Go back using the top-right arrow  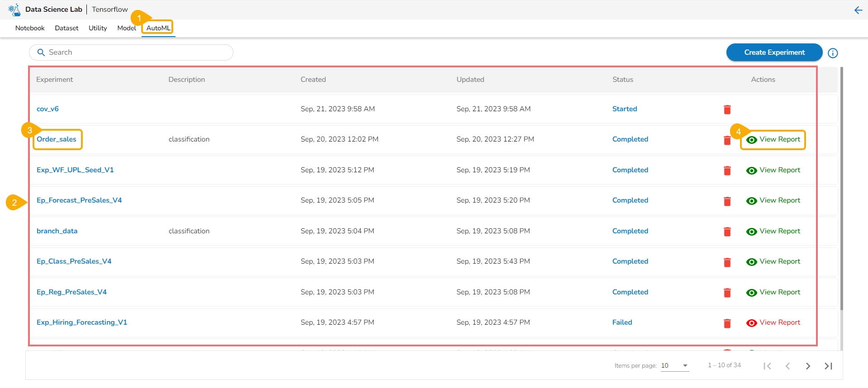(858, 10)
